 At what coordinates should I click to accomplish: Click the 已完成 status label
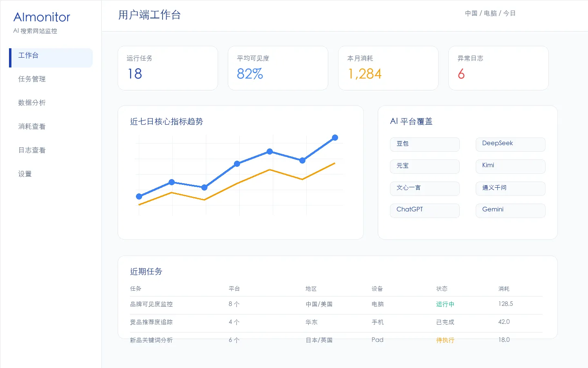tap(445, 322)
